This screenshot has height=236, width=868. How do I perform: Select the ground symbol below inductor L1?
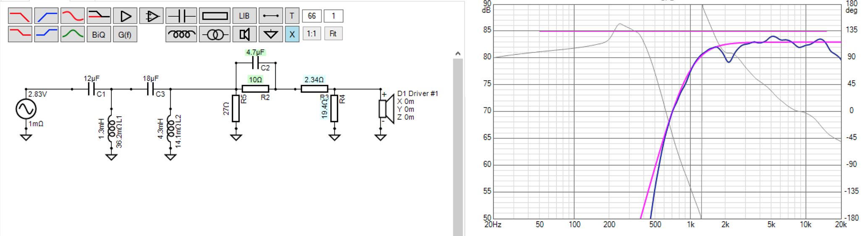tap(111, 157)
